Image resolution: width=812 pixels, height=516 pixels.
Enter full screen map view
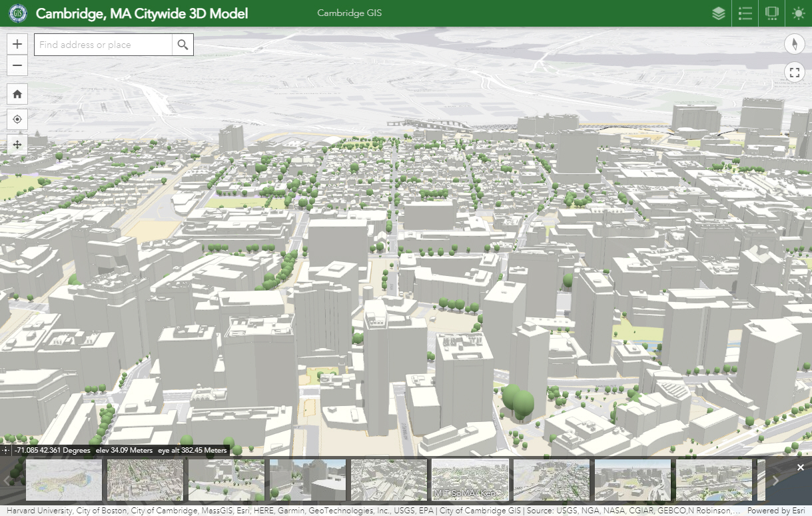794,73
